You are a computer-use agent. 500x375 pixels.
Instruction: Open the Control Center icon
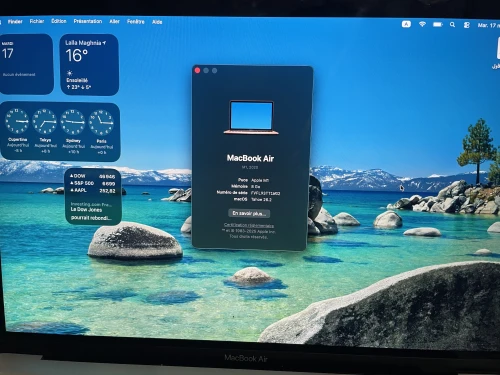(467, 25)
